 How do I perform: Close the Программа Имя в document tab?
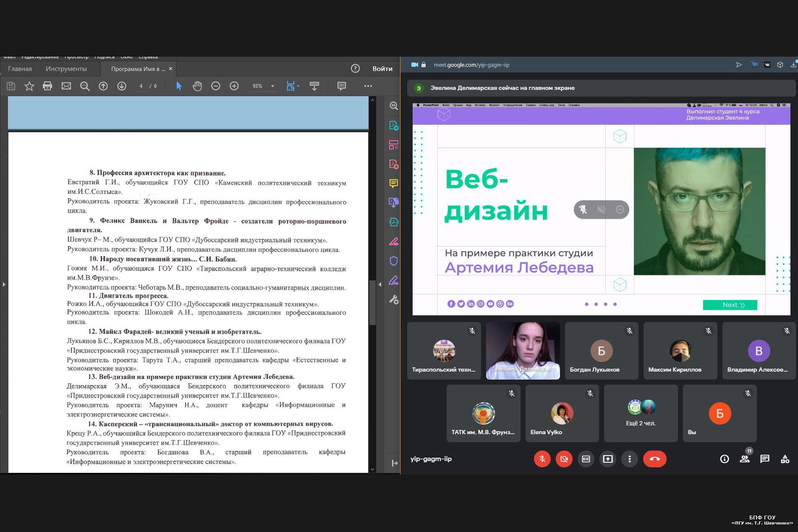(170, 69)
